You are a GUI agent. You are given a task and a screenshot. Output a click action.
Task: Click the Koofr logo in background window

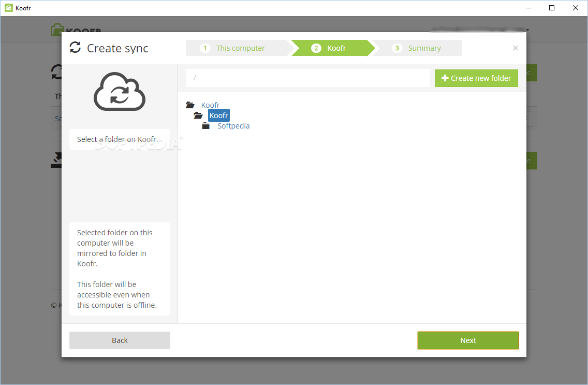76,30
